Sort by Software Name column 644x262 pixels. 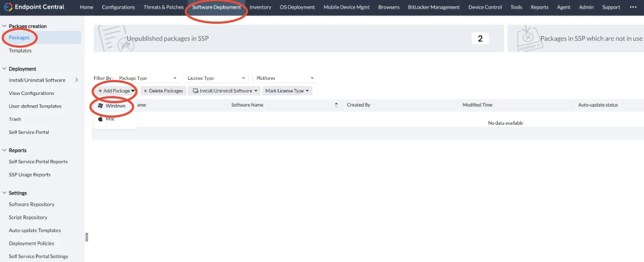(x=247, y=105)
